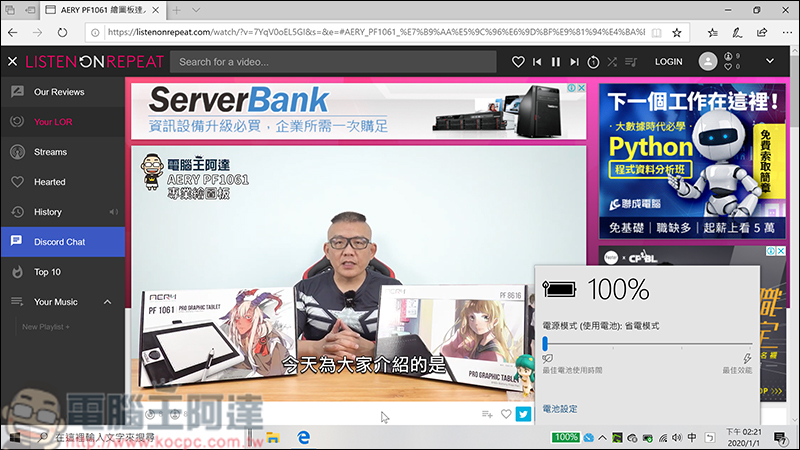The height and width of the screenshot is (450, 800).
Task: Collapse the Your Music section chevron
Action: tap(107, 302)
